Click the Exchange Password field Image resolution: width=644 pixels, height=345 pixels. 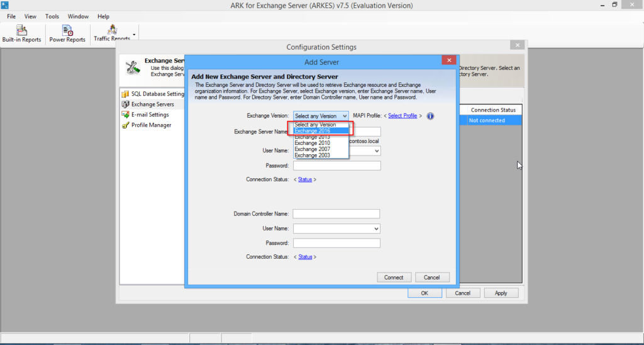click(x=337, y=166)
